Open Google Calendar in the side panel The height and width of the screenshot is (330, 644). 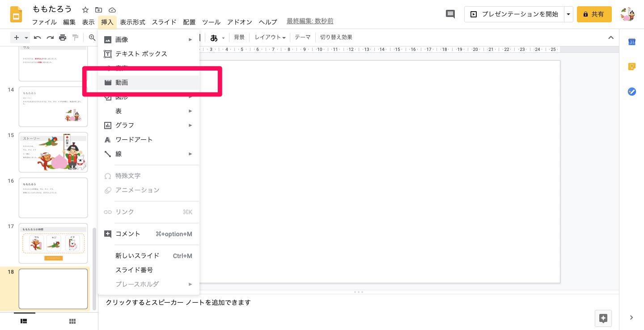click(632, 42)
